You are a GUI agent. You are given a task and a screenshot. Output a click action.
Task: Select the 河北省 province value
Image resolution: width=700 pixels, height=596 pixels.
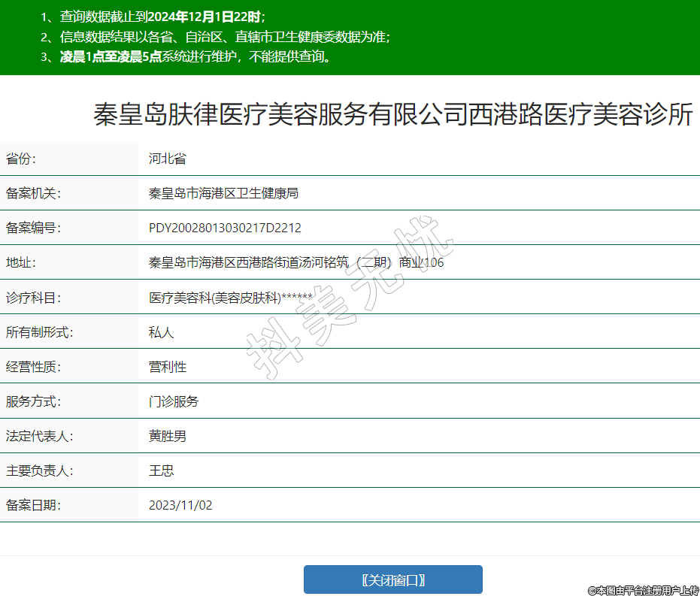[167, 159]
